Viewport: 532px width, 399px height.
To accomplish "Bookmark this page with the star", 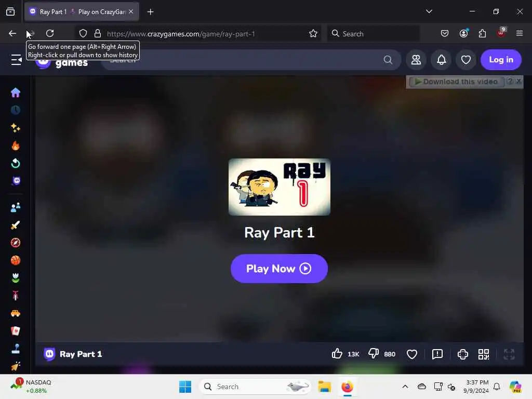I will coord(313,33).
